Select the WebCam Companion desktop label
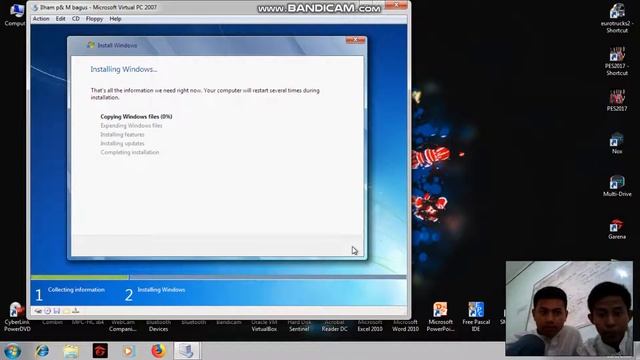Image resolution: width=640 pixels, height=360 pixels. [123, 325]
